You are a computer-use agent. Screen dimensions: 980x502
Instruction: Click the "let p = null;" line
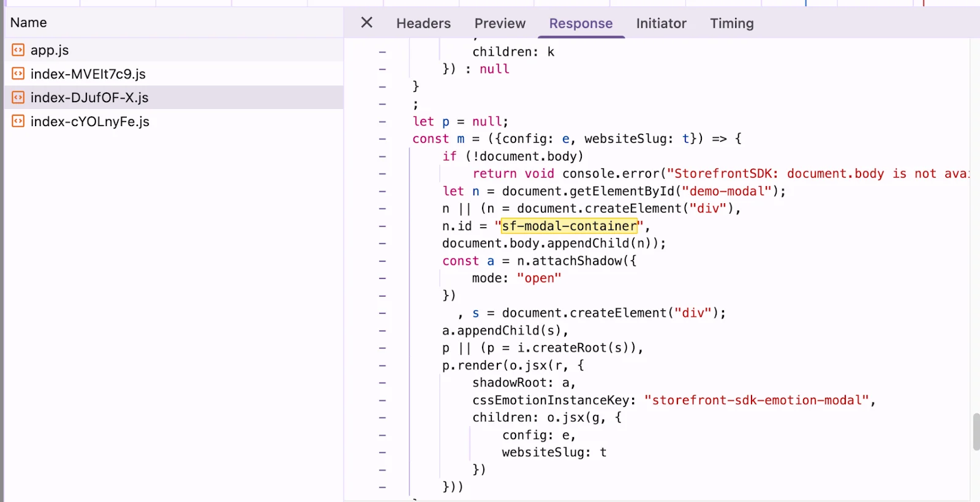click(x=461, y=121)
